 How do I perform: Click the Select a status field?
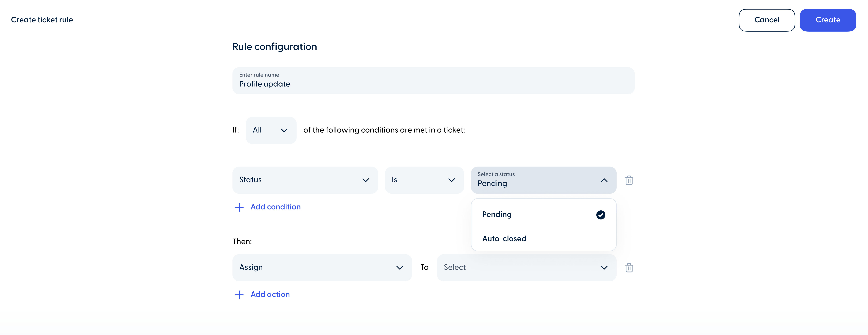click(526, 180)
